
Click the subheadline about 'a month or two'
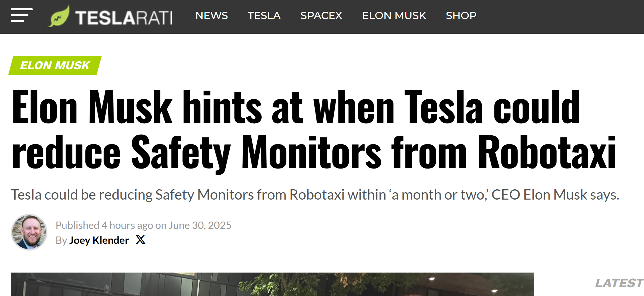point(315,195)
